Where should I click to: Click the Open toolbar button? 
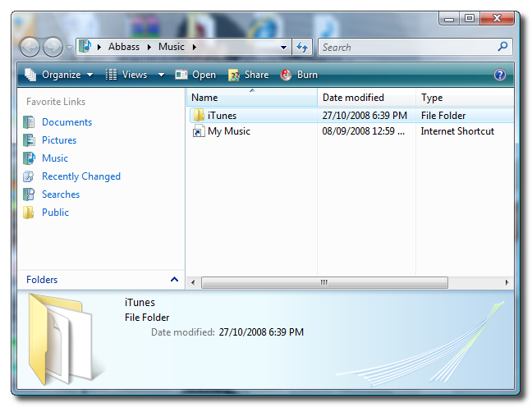click(196, 75)
